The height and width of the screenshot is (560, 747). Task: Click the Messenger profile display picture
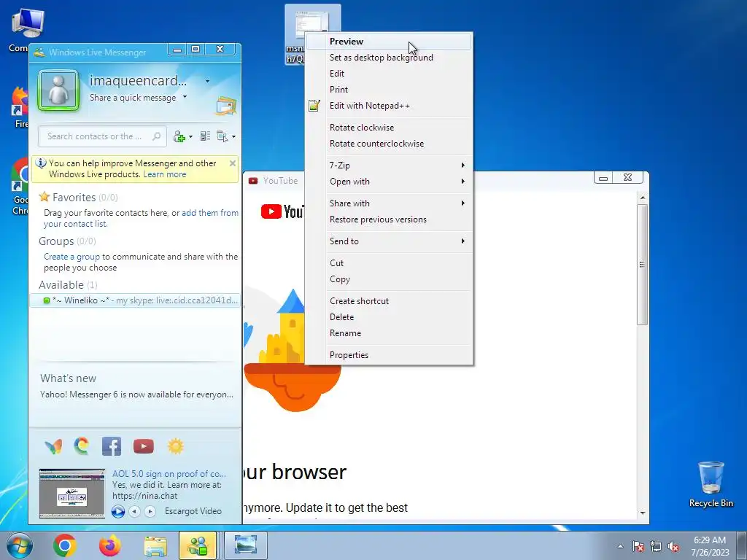(58, 90)
